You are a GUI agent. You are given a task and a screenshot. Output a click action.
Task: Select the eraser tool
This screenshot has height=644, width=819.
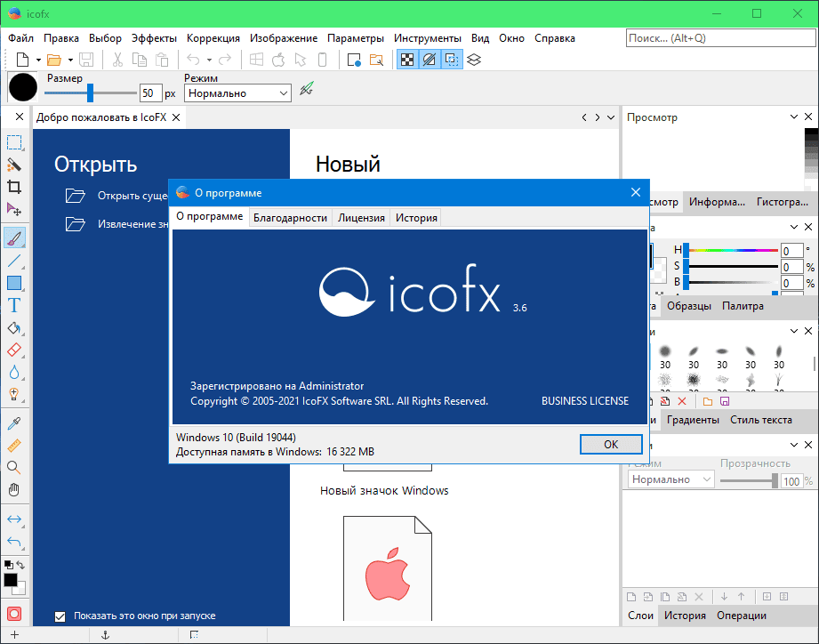[x=14, y=350]
